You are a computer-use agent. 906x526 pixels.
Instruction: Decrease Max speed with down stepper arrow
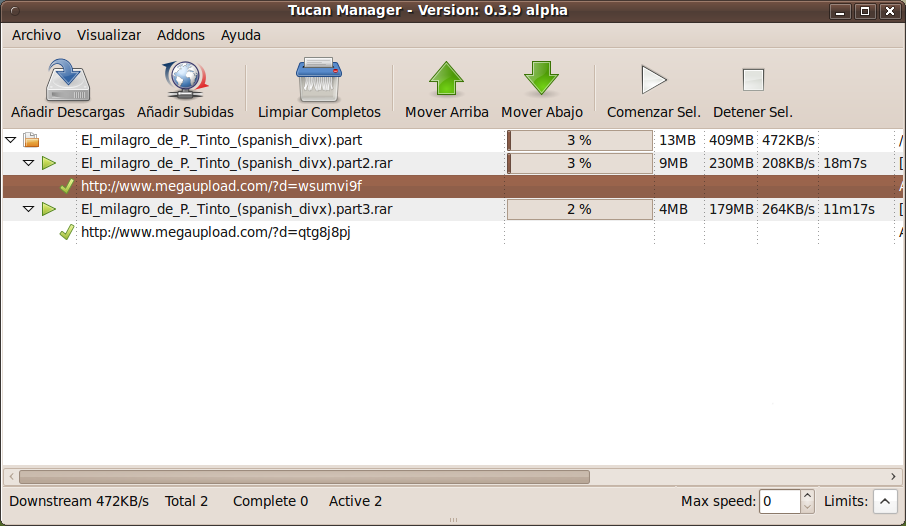coord(807,507)
